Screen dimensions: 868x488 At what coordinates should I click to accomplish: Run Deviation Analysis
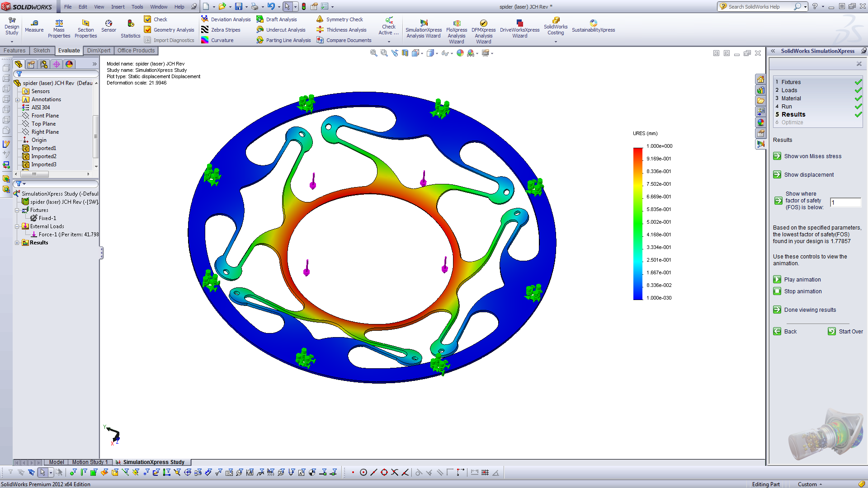tap(226, 19)
